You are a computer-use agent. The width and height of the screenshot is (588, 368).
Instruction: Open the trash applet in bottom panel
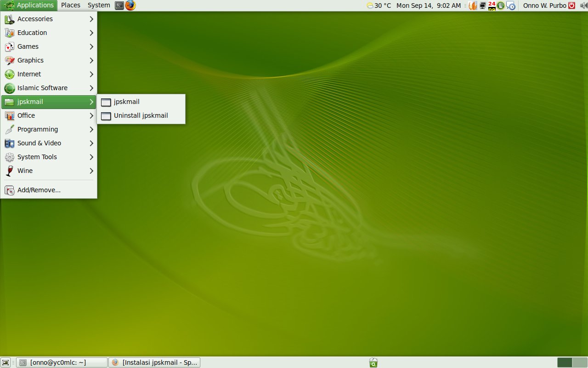click(373, 362)
